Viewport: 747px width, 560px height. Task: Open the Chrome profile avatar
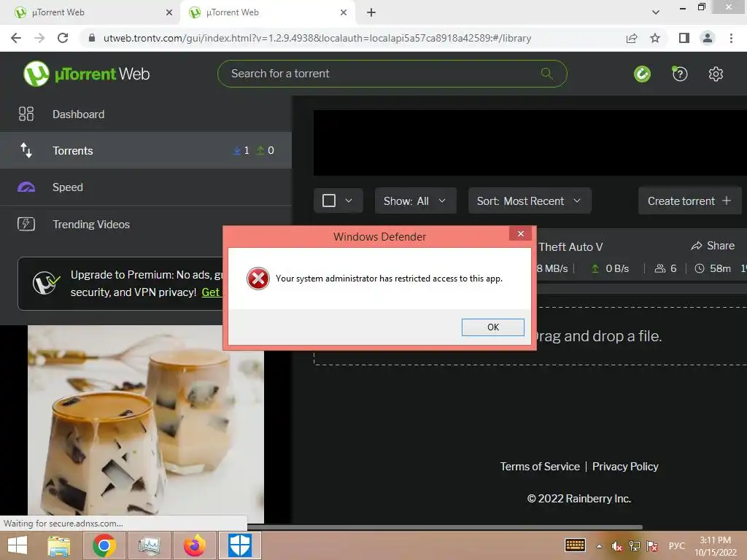(708, 38)
